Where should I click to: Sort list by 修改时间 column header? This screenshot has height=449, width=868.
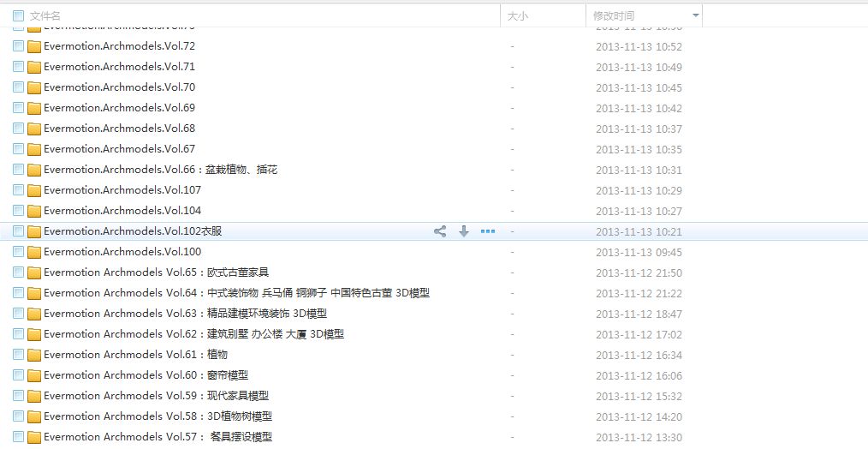(x=614, y=16)
